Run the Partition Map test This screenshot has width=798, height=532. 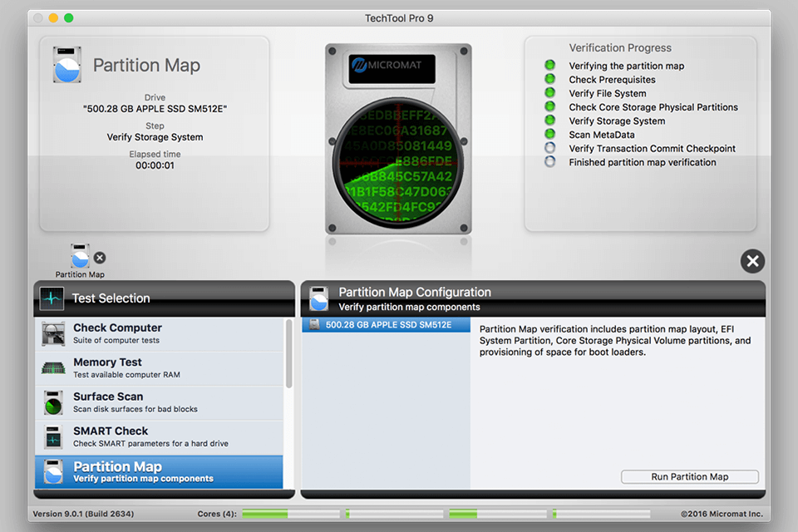690,476
